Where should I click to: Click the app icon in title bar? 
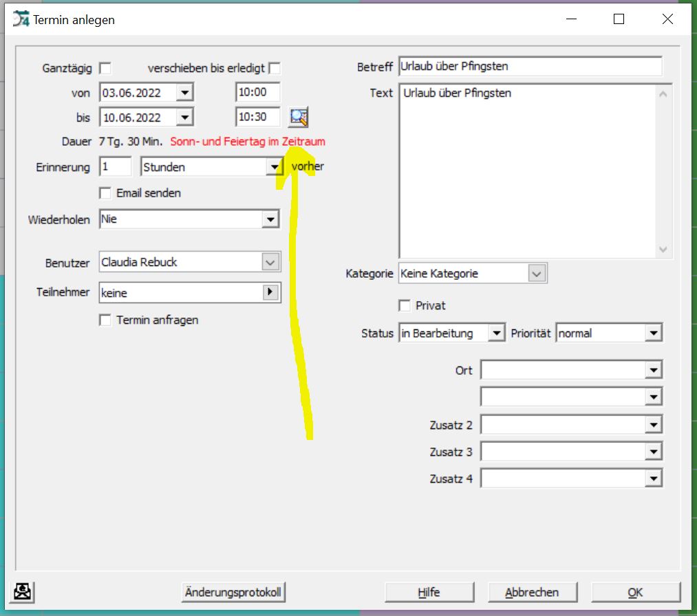21,20
